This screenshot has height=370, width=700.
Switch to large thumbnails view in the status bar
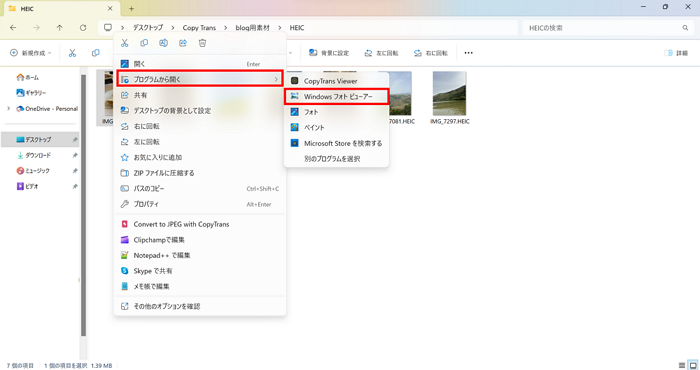pyautogui.click(x=693, y=366)
